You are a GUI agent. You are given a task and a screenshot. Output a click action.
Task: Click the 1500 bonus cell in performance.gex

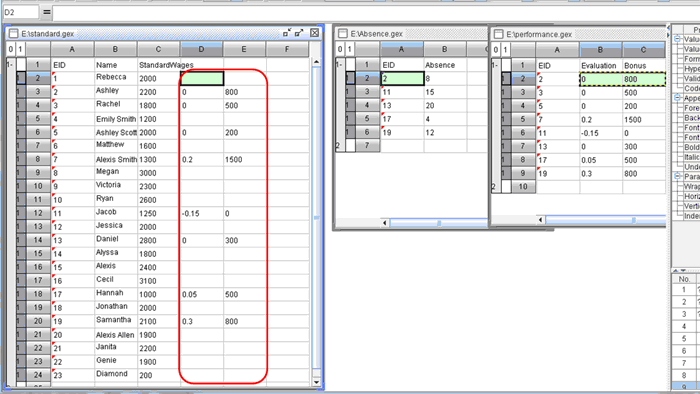pyautogui.click(x=644, y=120)
